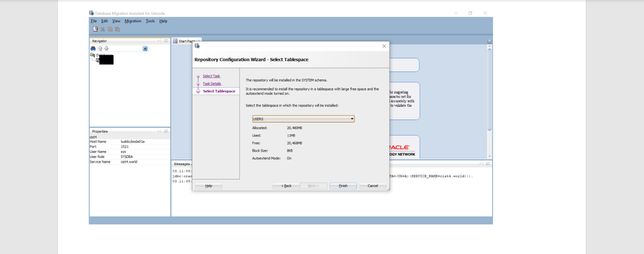The height and width of the screenshot is (254, 644).
Task: Go to the Select Task wizard step
Action: [211, 76]
